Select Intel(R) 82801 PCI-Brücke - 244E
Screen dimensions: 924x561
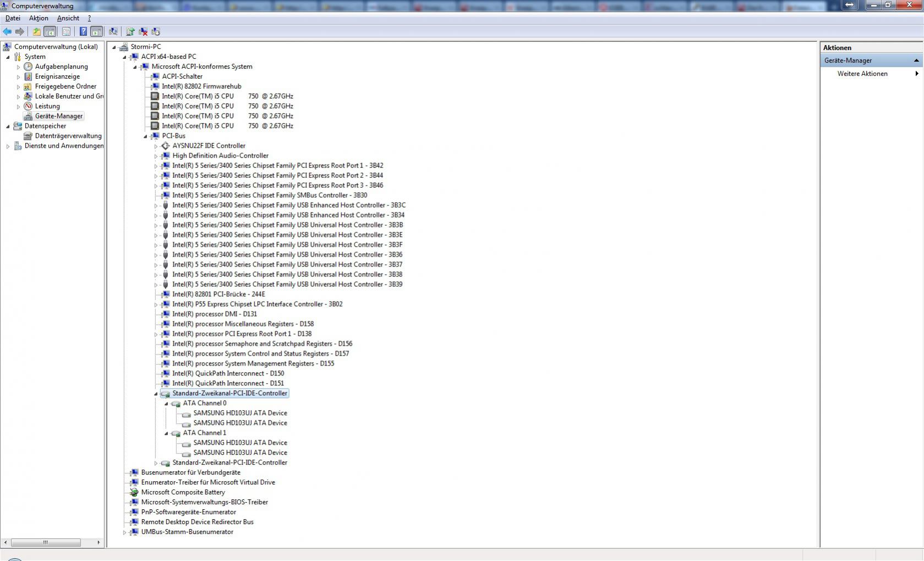click(x=218, y=295)
